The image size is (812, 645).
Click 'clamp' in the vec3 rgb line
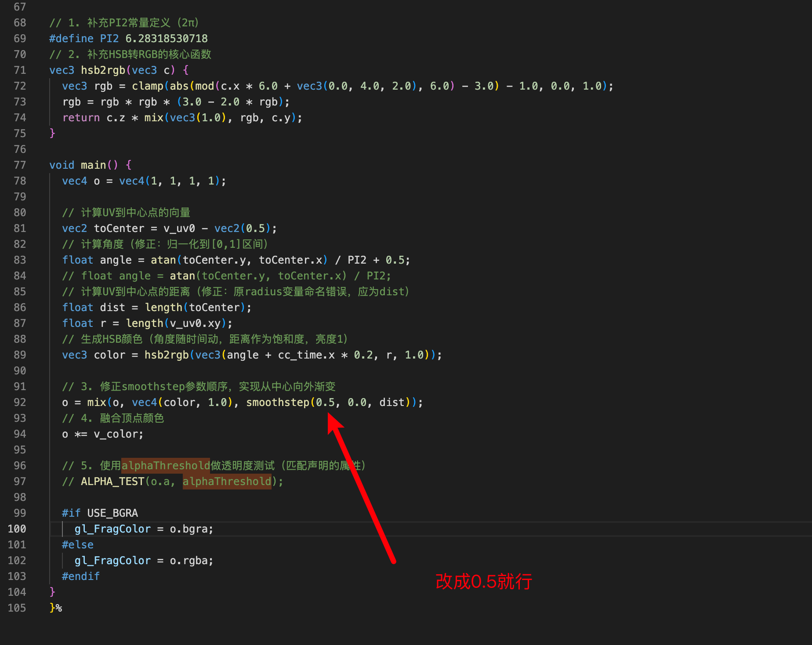(x=148, y=86)
